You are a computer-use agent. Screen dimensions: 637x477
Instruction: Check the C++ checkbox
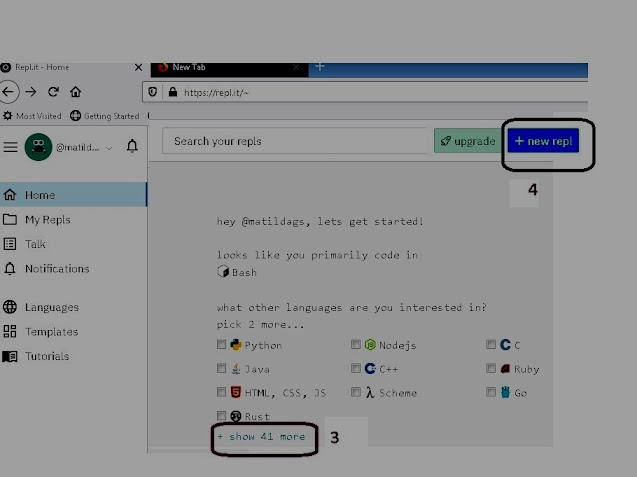[355, 368]
